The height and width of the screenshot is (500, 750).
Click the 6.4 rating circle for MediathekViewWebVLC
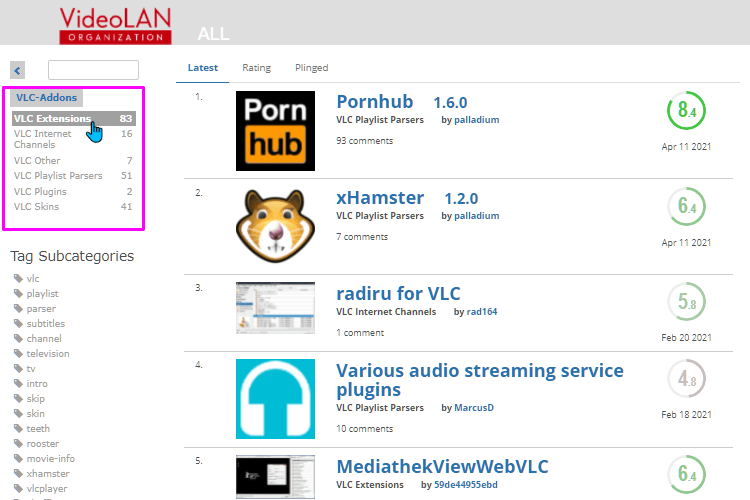[x=686, y=474]
